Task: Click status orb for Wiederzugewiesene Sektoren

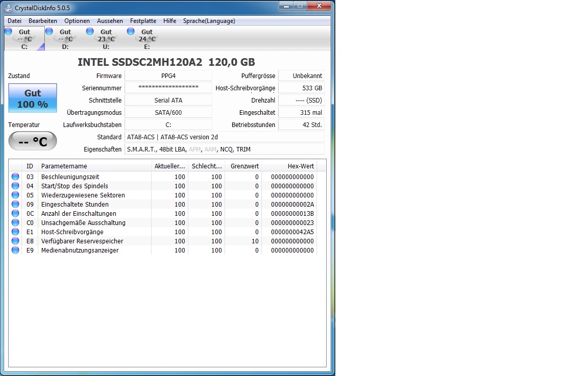Action: [15, 195]
